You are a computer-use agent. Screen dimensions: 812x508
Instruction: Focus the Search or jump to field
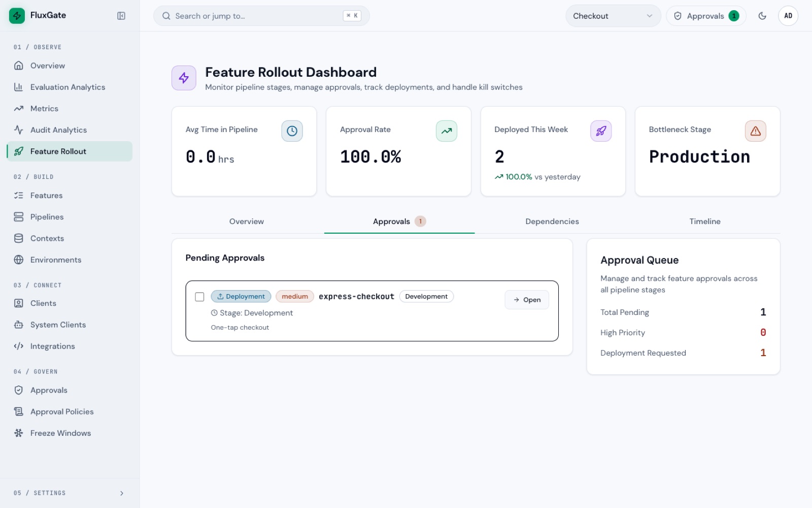tap(261, 16)
